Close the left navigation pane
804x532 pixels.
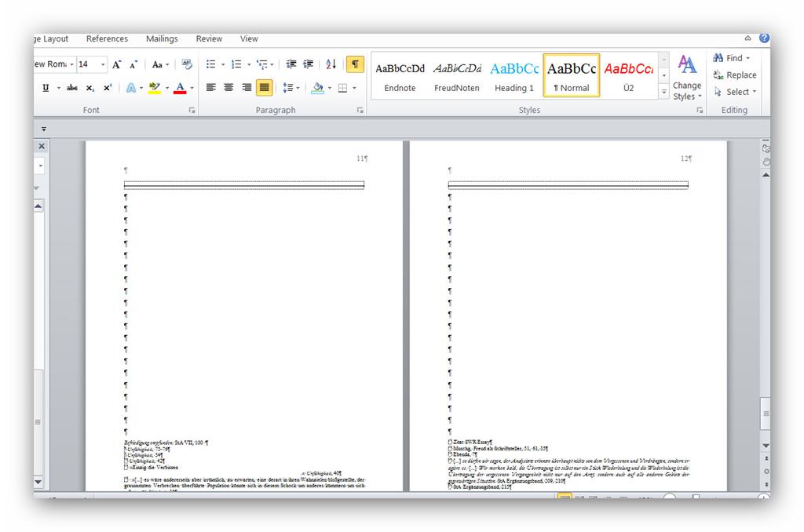point(42,146)
